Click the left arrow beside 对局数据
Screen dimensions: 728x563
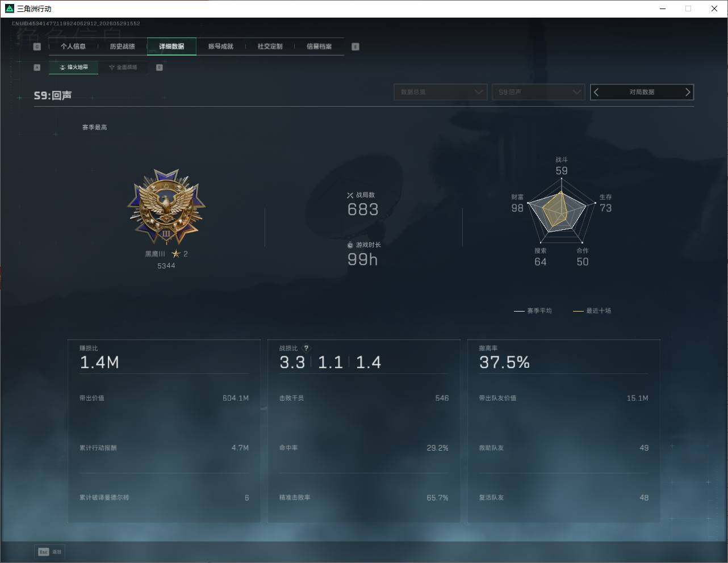tap(596, 92)
